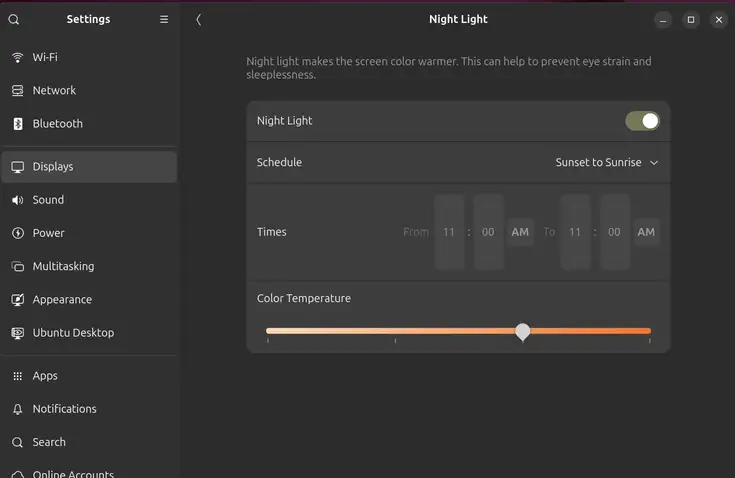Screen dimensions: 735x478
Task: Click the Schedule row label
Action: tap(279, 163)
